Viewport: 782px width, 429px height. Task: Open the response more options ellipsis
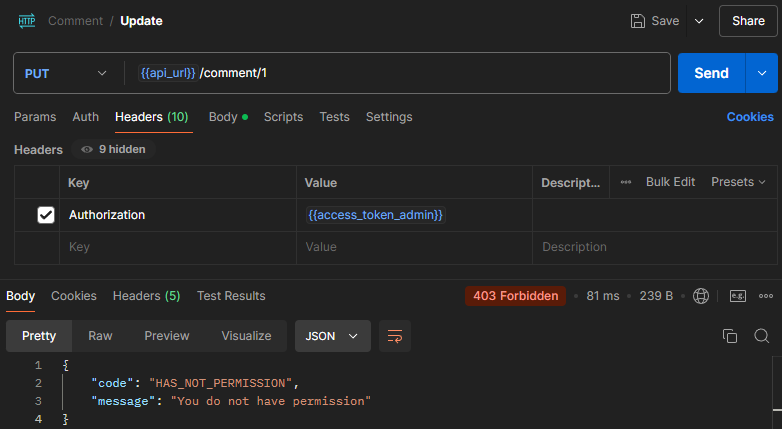click(766, 296)
